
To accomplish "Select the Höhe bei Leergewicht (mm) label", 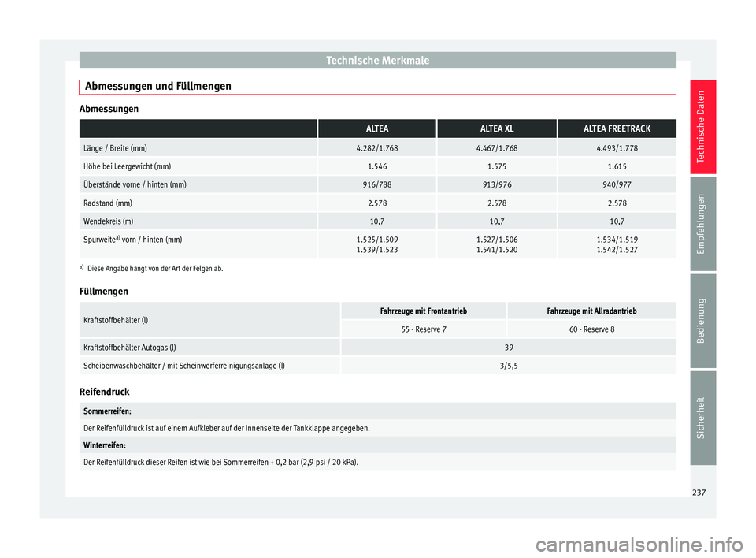I will coord(128,166).
